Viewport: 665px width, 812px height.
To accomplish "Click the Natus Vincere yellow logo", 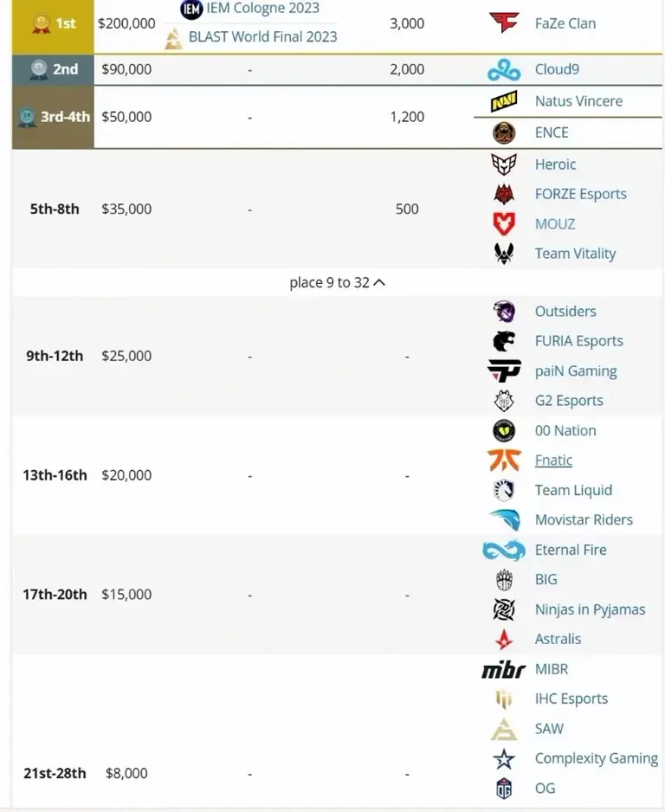I will pos(504,101).
